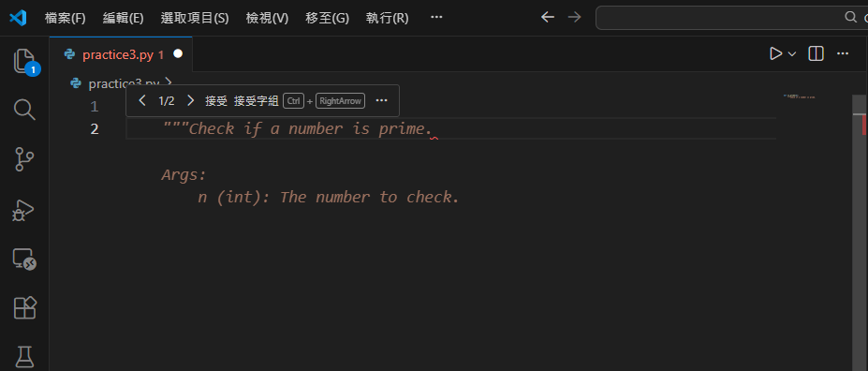Show hidden menus via menu bar ellipsis
The image size is (868, 371).
[x=436, y=18]
